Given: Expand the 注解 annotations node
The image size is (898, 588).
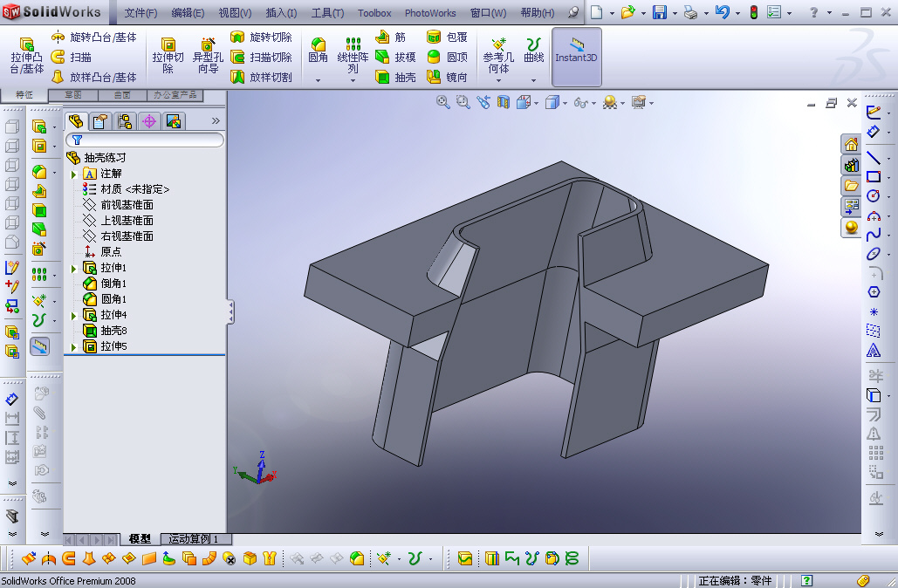Looking at the screenshot, I should (x=74, y=174).
